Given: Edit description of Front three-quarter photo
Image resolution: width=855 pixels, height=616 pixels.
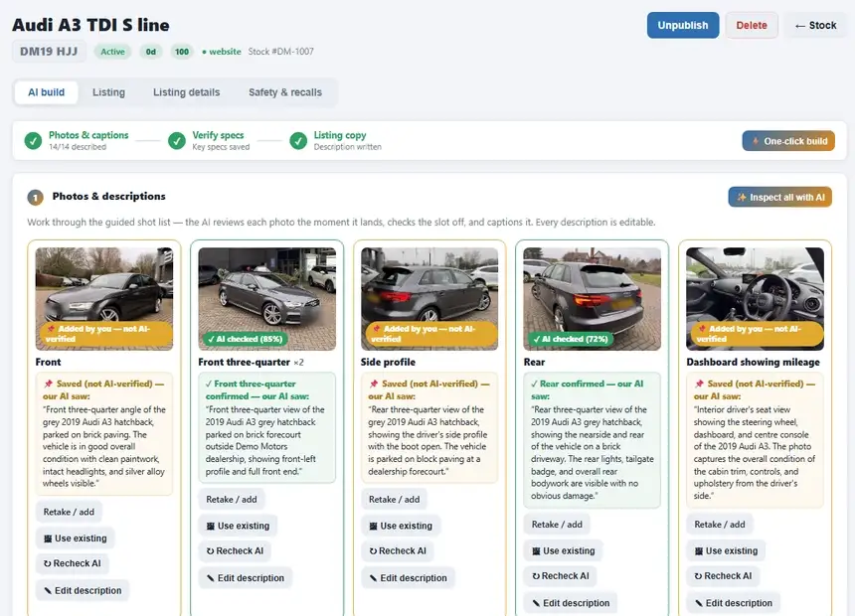Looking at the screenshot, I should (x=246, y=578).
